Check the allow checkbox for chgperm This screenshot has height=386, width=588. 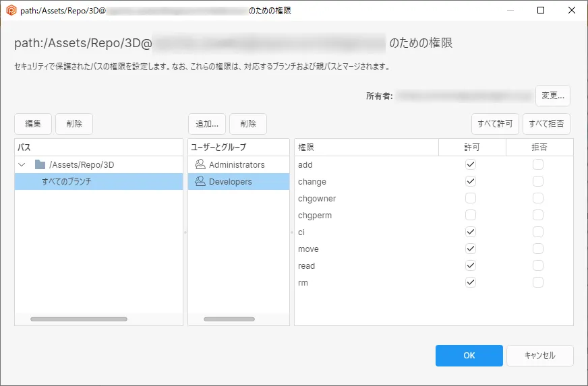pos(470,215)
